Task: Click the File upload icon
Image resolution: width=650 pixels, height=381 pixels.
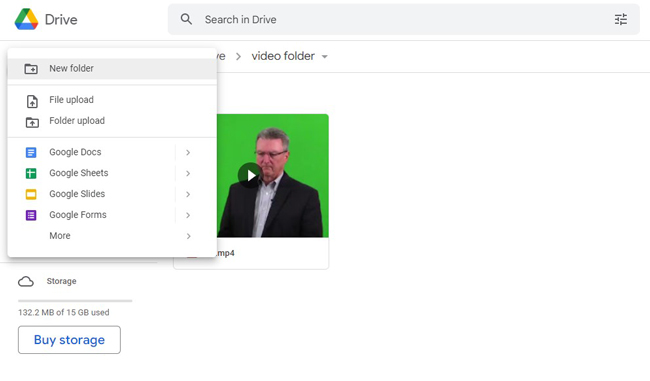Action: pyautogui.click(x=32, y=101)
